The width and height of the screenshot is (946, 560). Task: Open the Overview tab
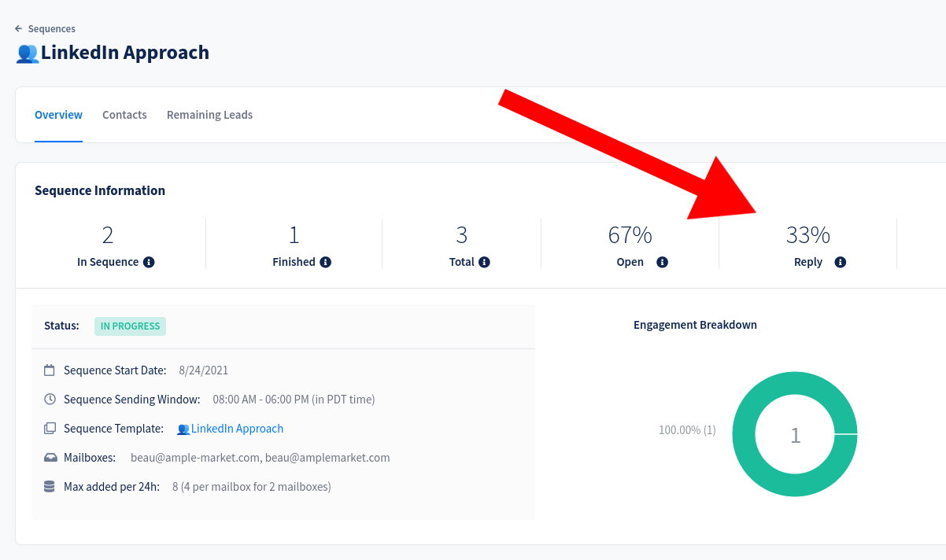pos(58,115)
